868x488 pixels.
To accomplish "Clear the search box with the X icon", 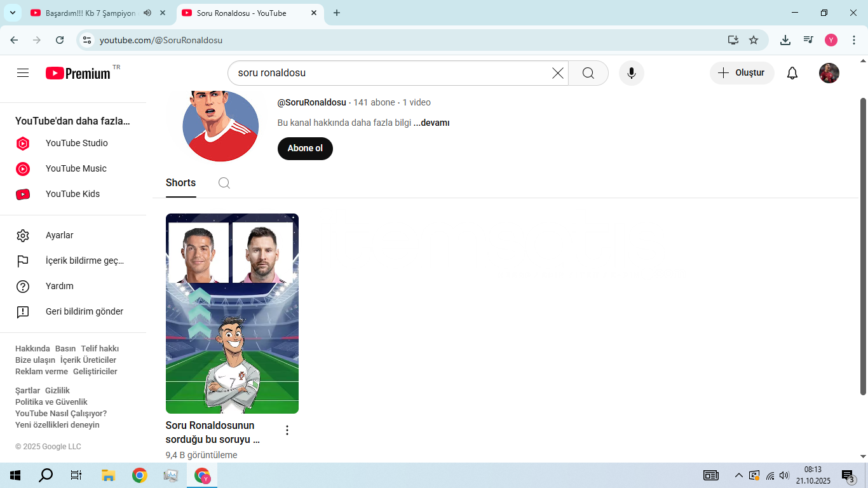I will point(558,73).
